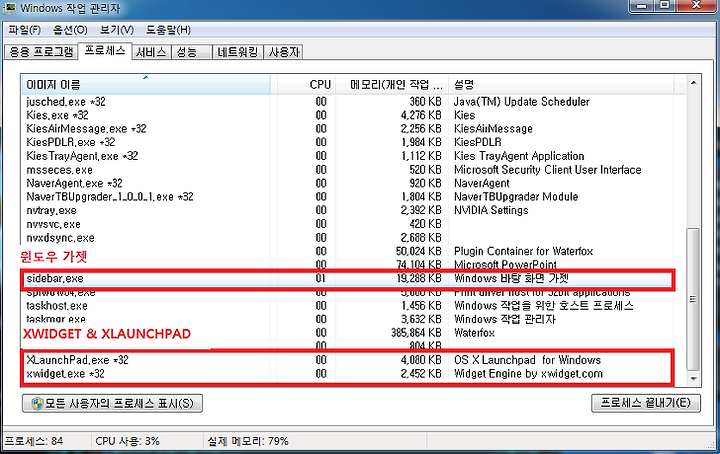Select the KiesPDLR.exe *32 process
720x454 pixels.
pos(70,142)
